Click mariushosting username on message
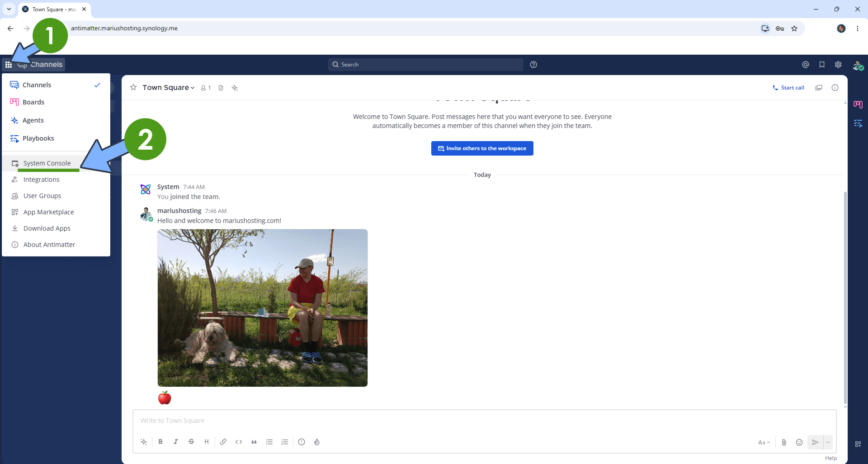The height and width of the screenshot is (464, 868). (179, 211)
